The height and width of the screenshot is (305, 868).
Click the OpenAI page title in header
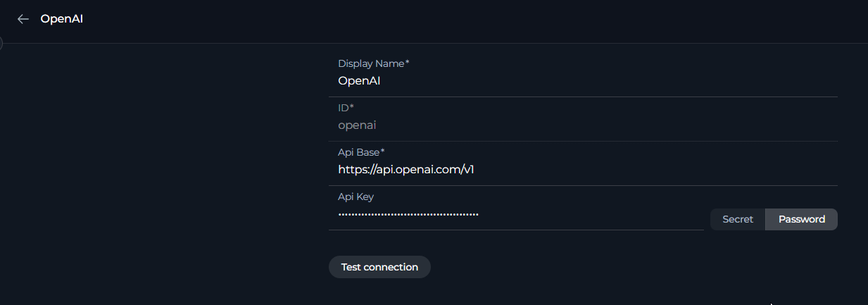(x=62, y=19)
